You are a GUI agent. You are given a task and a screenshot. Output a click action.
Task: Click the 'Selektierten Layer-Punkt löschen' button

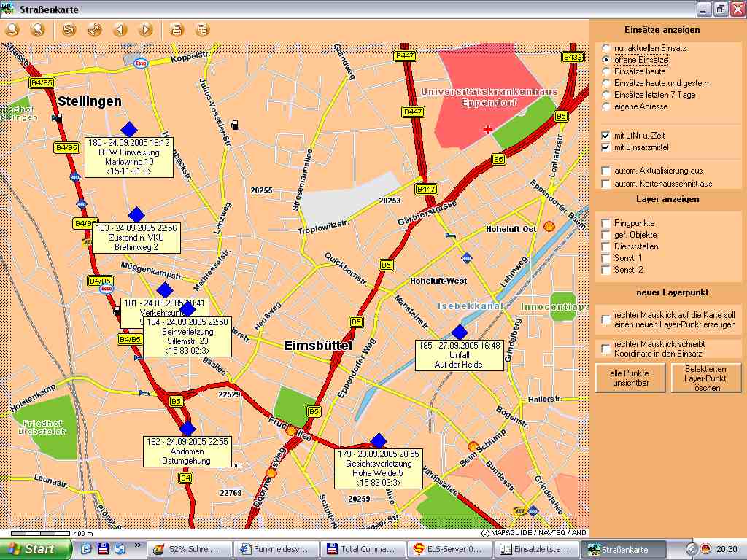click(x=705, y=378)
